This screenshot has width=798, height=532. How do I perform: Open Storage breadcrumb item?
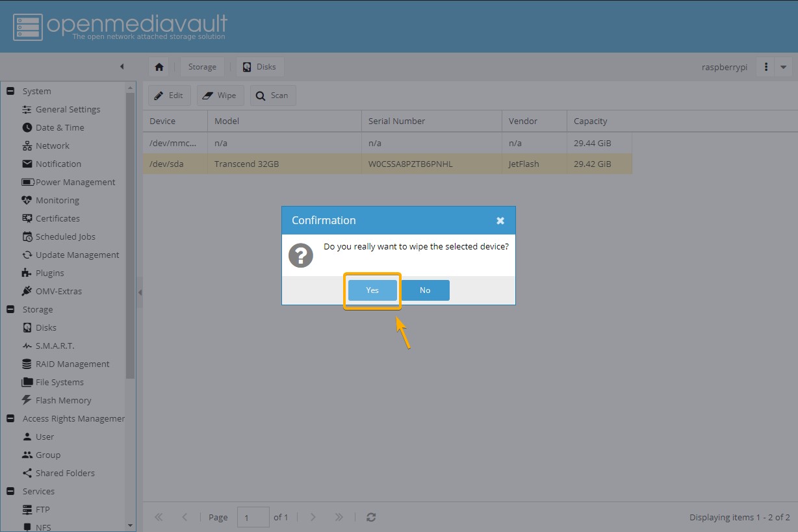point(202,67)
